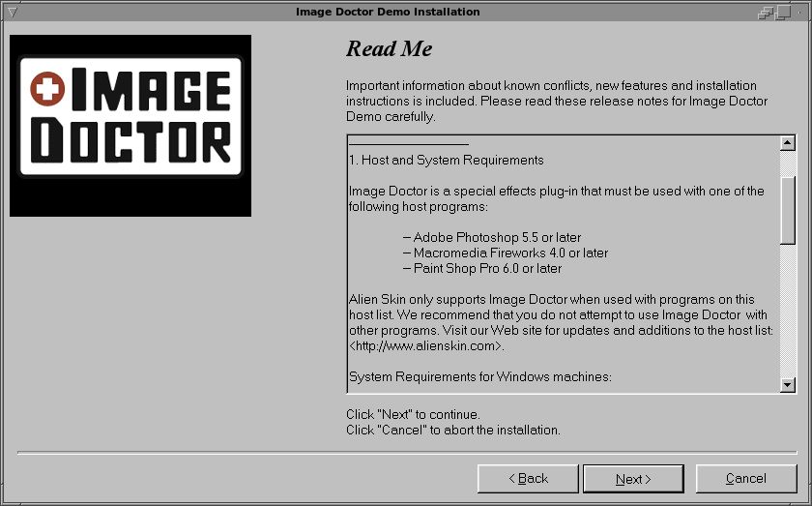Click the Paint Shop Pro 6.0 or later line
Image resolution: width=812 pixels, height=506 pixels.
482,269
